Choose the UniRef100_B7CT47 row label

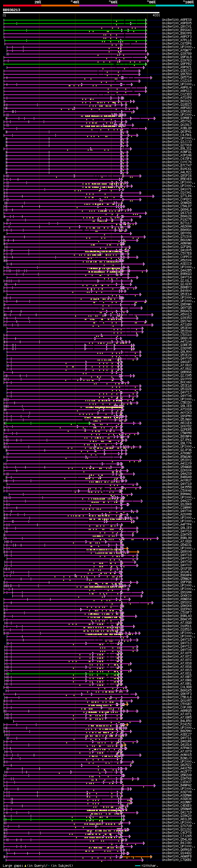(x=177, y=165)
